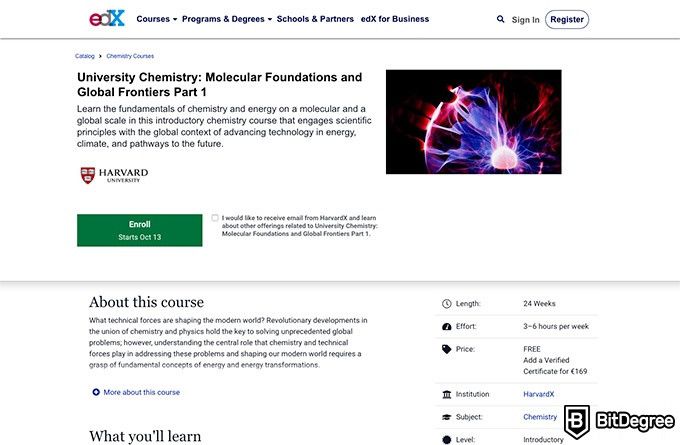Click the plasma ball course image
This screenshot has height=445, width=680.
474,122
